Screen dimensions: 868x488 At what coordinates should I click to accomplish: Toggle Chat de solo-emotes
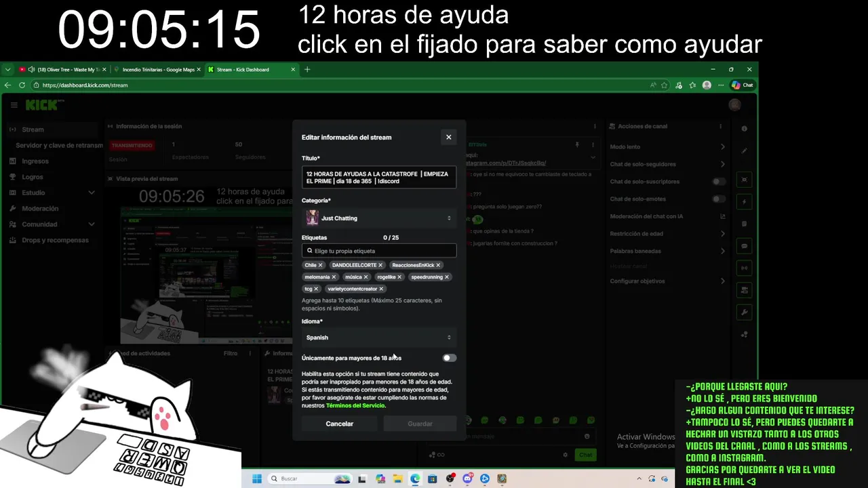coord(719,199)
